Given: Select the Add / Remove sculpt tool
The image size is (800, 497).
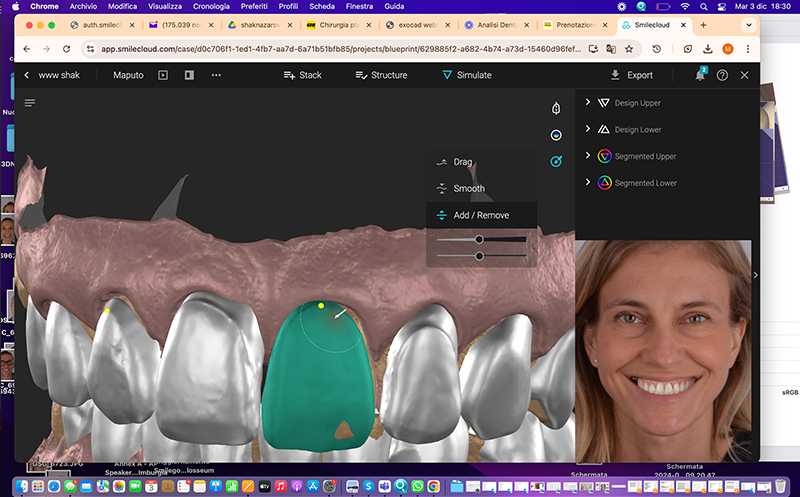Looking at the screenshot, I should [x=481, y=215].
